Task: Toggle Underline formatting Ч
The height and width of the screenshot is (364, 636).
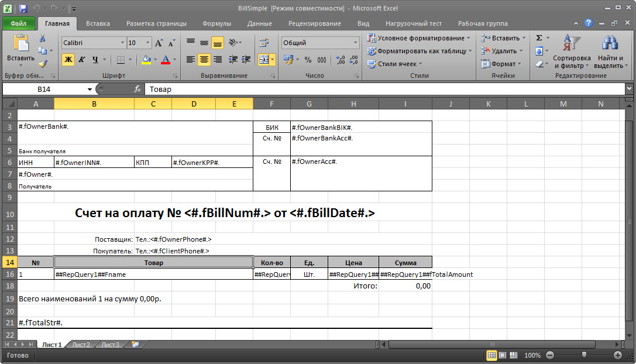Action: coord(95,60)
